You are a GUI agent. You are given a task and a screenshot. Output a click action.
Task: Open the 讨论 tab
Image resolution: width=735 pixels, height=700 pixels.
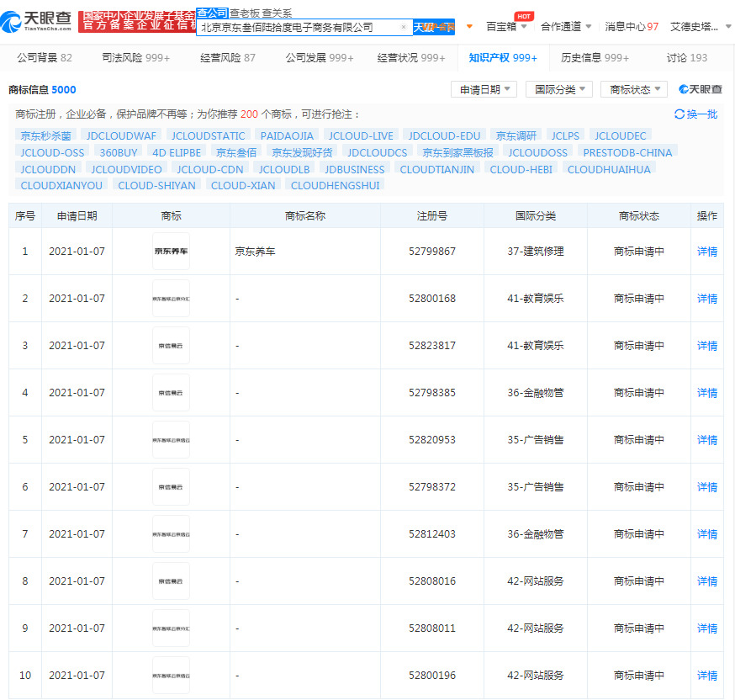pos(687,58)
